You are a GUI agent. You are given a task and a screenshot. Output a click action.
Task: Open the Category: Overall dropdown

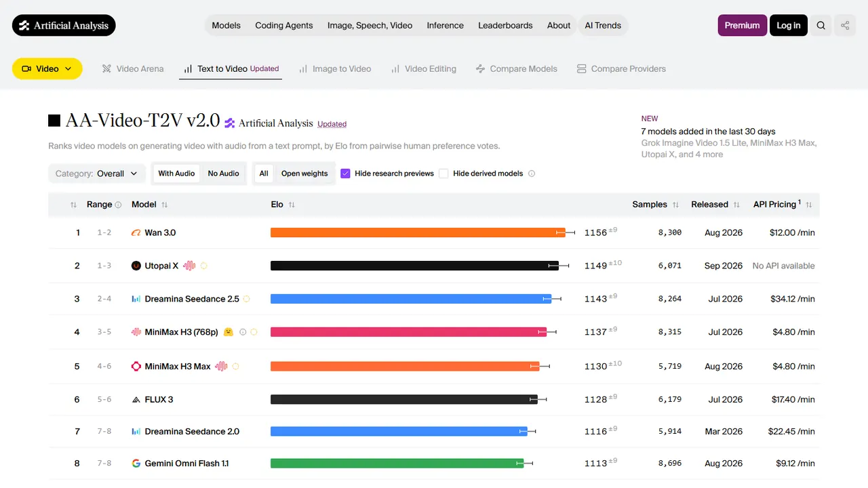pyautogui.click(x=97, y=174)
